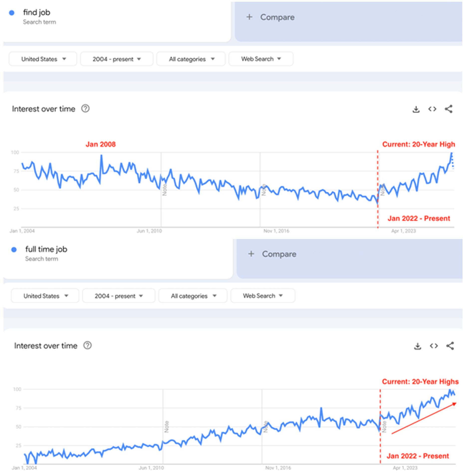464x476 pixels.
Task: Share the full time job chart
Action: coord(450,346)
